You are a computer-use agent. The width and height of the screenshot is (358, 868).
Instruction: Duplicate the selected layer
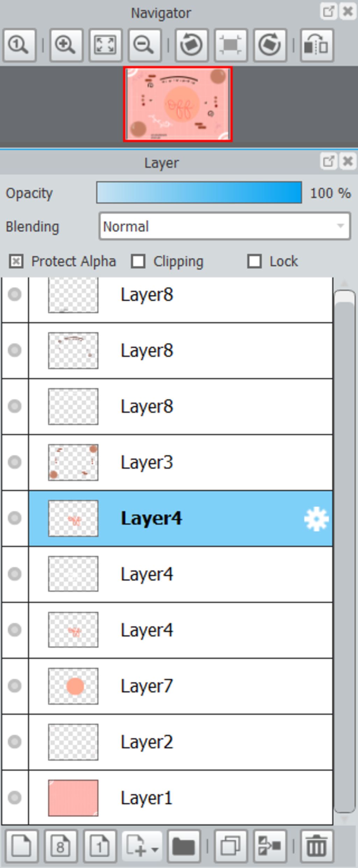coord(230,846)
